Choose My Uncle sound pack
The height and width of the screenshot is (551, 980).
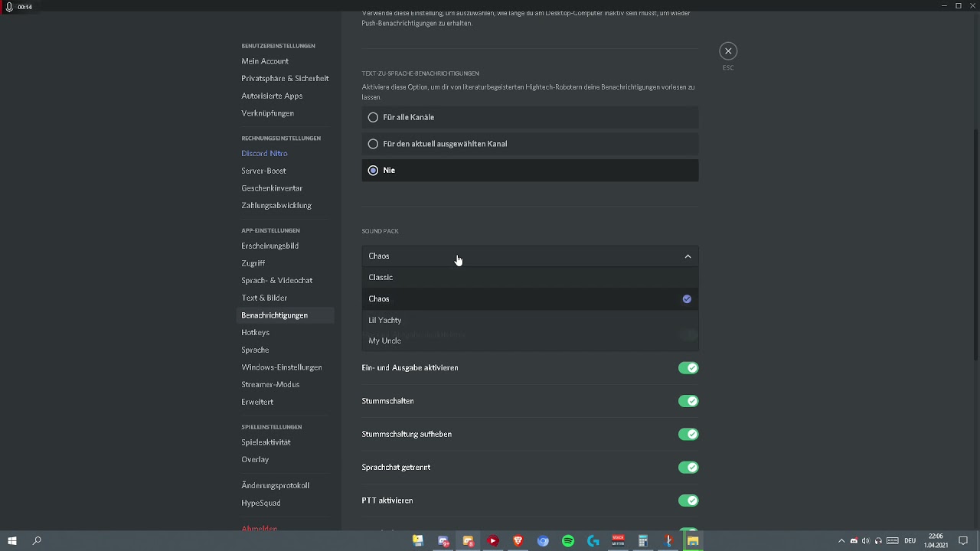pyautogui.click(x=530, y=341)
